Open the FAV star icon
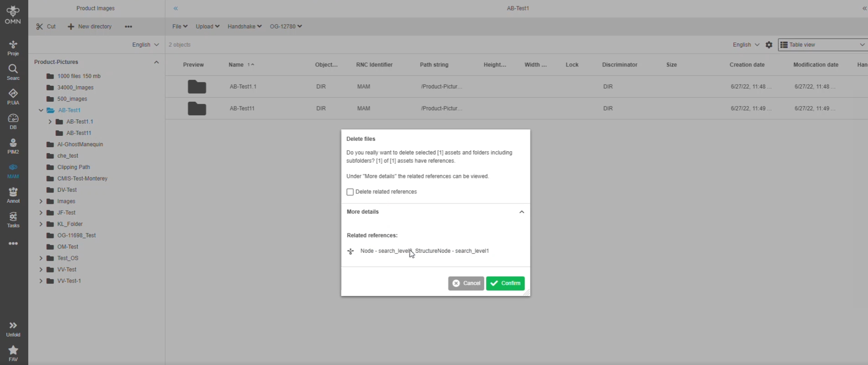868x365 pixels. click(13, 353)
